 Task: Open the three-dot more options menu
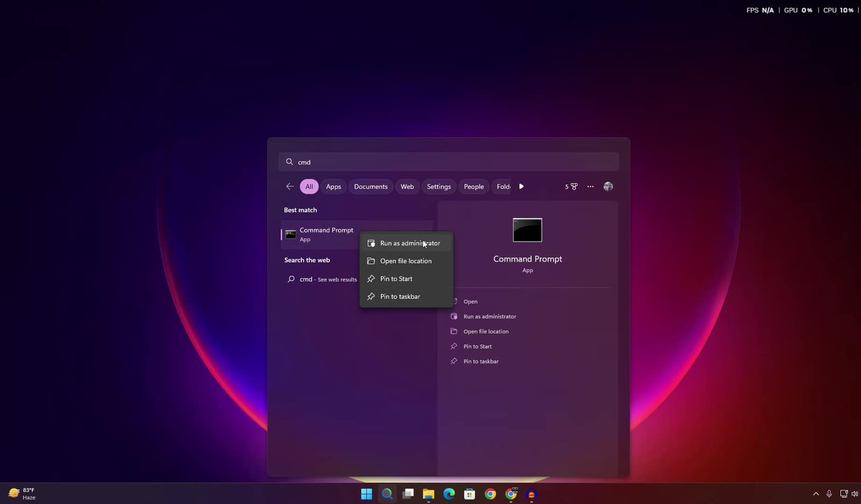point(590,187)
